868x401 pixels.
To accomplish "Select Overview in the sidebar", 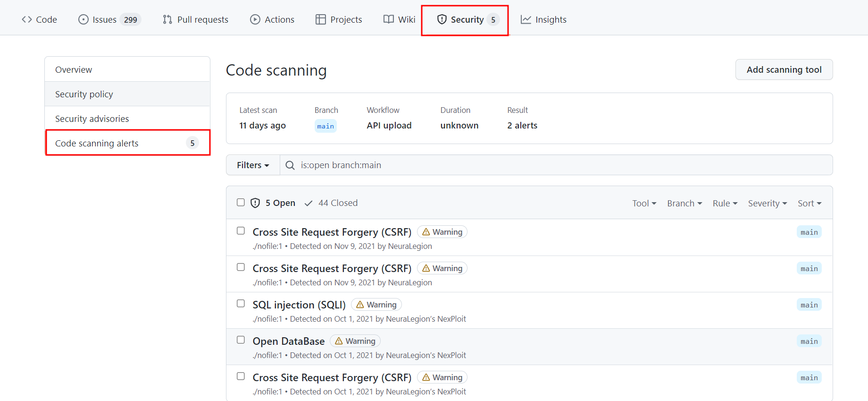I will point(127,69).
